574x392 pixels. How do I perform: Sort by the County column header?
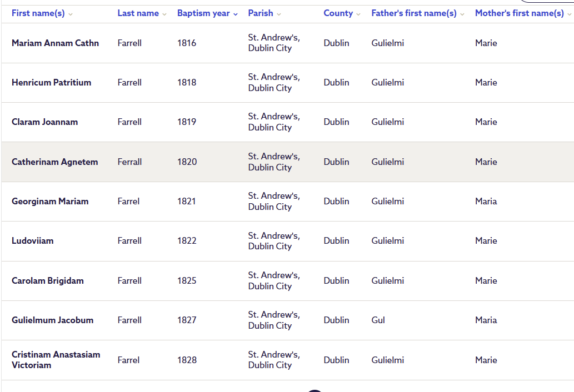pos(338,13)
